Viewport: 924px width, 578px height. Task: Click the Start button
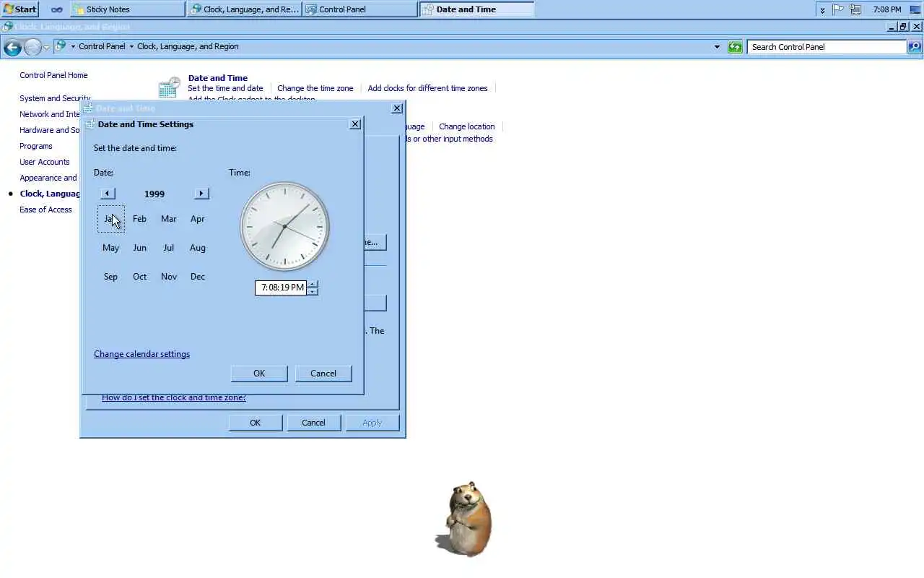20,9
